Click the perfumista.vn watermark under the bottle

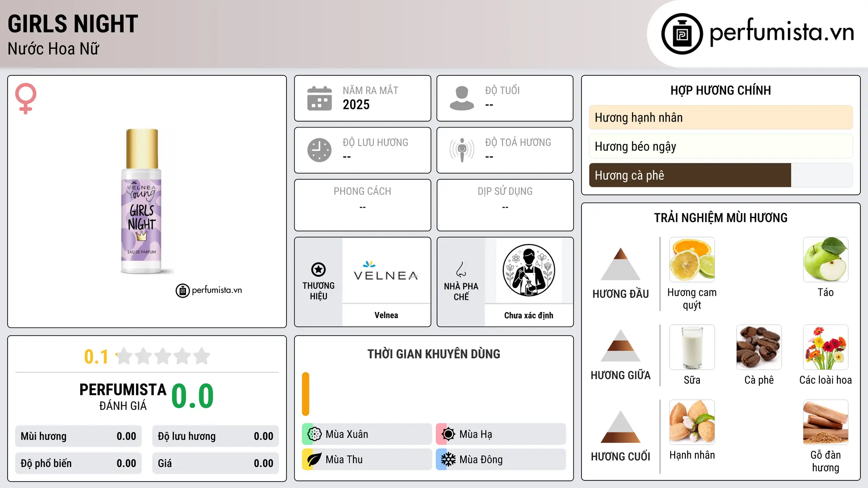click(x=209, y=290)
